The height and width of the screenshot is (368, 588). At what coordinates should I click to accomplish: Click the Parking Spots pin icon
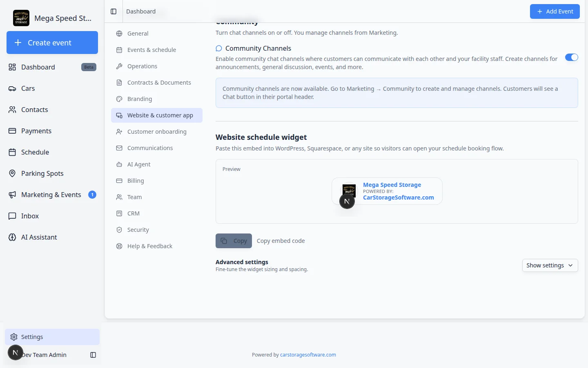12,173
